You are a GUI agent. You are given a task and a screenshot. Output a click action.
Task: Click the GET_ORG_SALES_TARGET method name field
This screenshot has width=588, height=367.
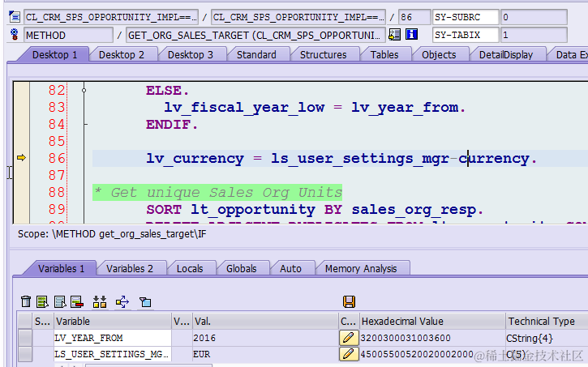tap(255, 35)
